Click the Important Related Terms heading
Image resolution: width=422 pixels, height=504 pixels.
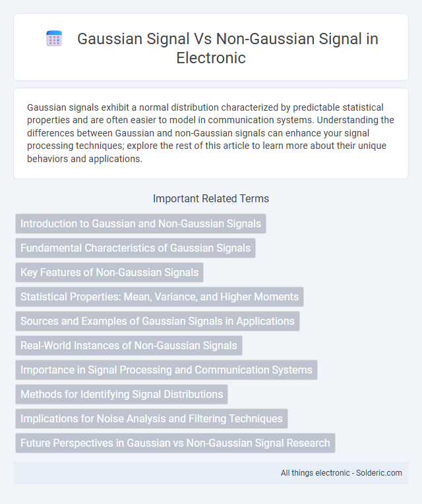tap(211, 199)
